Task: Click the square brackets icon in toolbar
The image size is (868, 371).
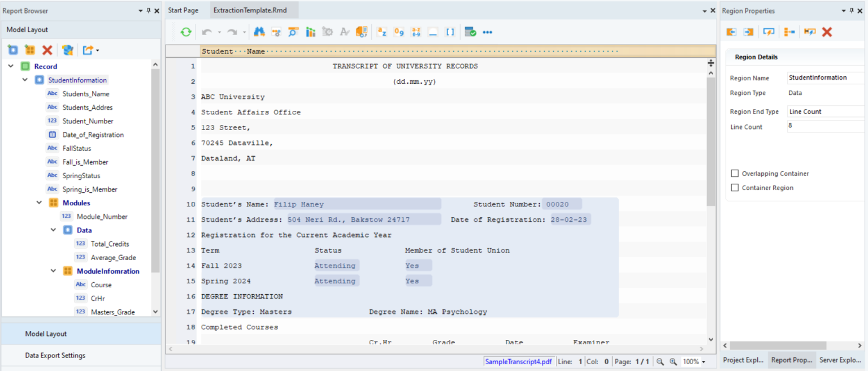Action: tap(450, 32)
